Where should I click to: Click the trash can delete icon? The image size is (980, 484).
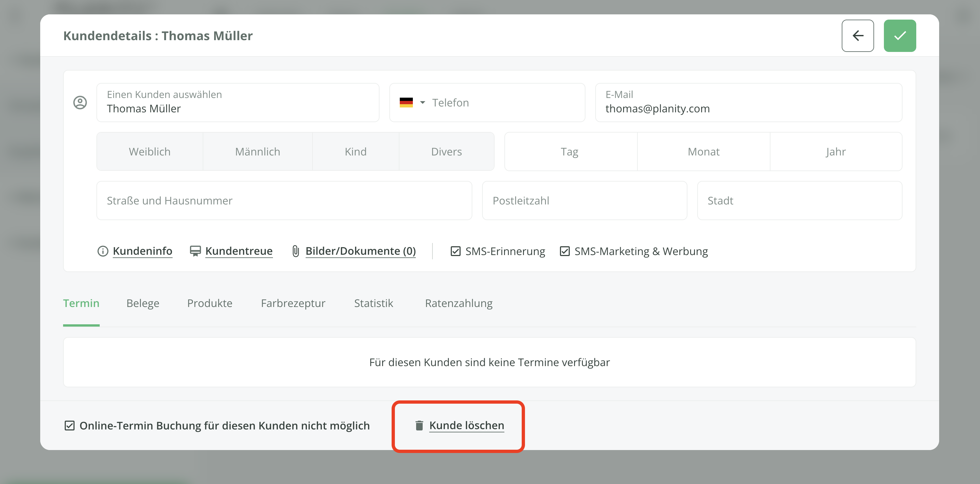419,426
